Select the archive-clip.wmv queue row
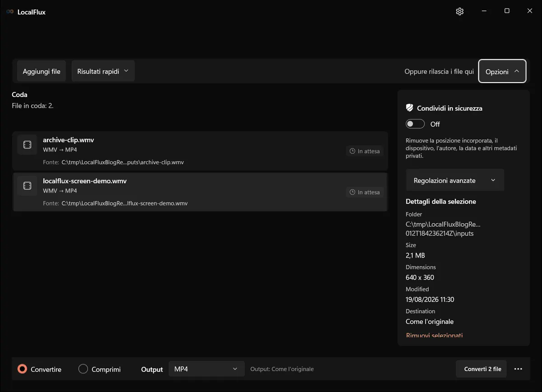 pyautogui.click(x=200, y=151)
